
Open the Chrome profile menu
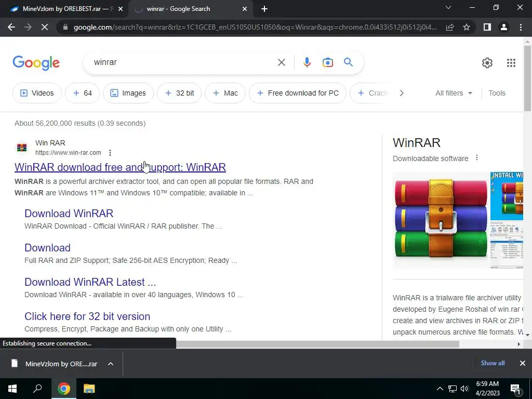pyautogui.click(x=504, y=27)
